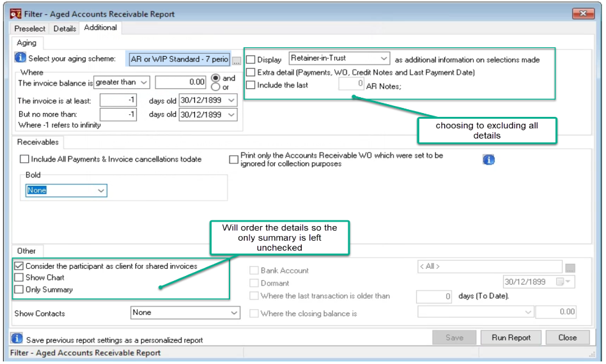
Task: Click info icon next to Accounts Receivable WO option
Action: coord(488,160)
